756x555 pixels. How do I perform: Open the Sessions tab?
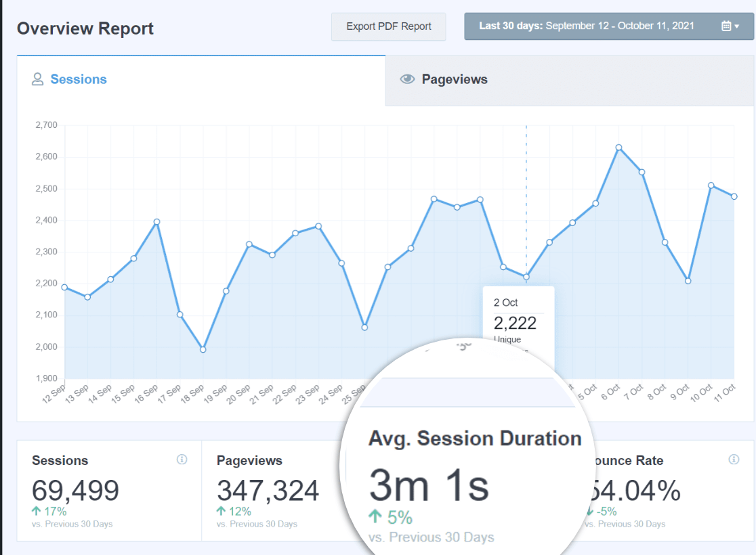click(x=201, y=81)
